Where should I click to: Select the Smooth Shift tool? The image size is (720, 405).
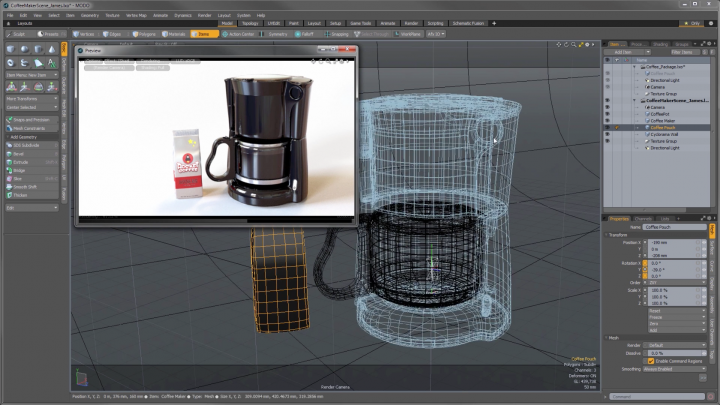point(26,187)
